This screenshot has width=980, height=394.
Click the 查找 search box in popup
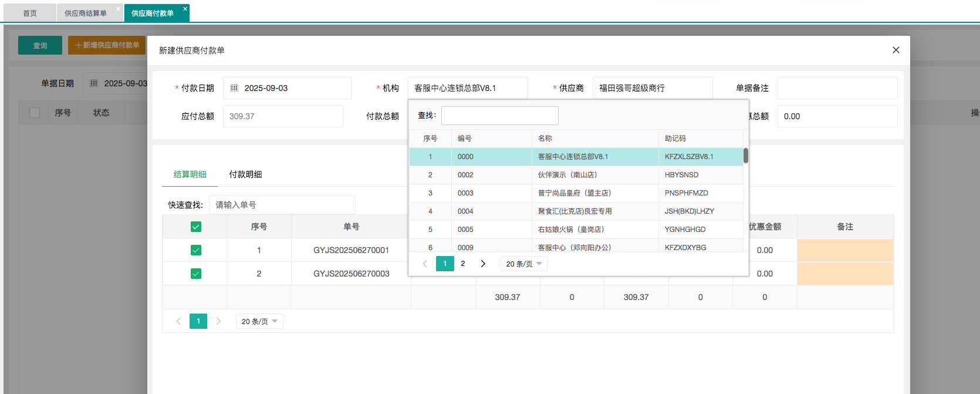499,116
